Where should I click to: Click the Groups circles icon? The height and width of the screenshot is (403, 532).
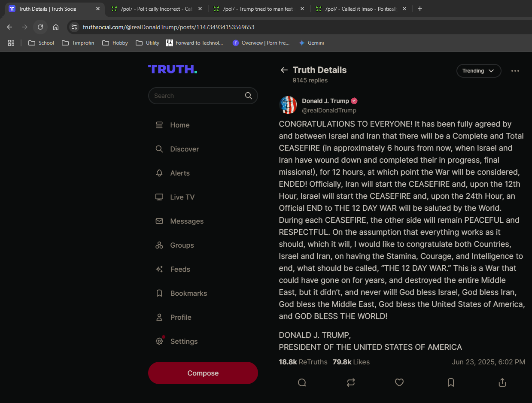[x=159, y=245]
